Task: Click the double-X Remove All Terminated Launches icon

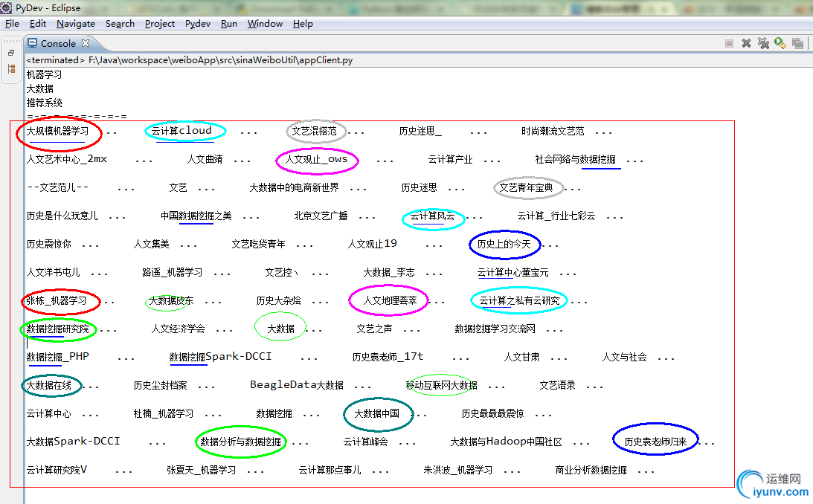Action: pos(763,44)
